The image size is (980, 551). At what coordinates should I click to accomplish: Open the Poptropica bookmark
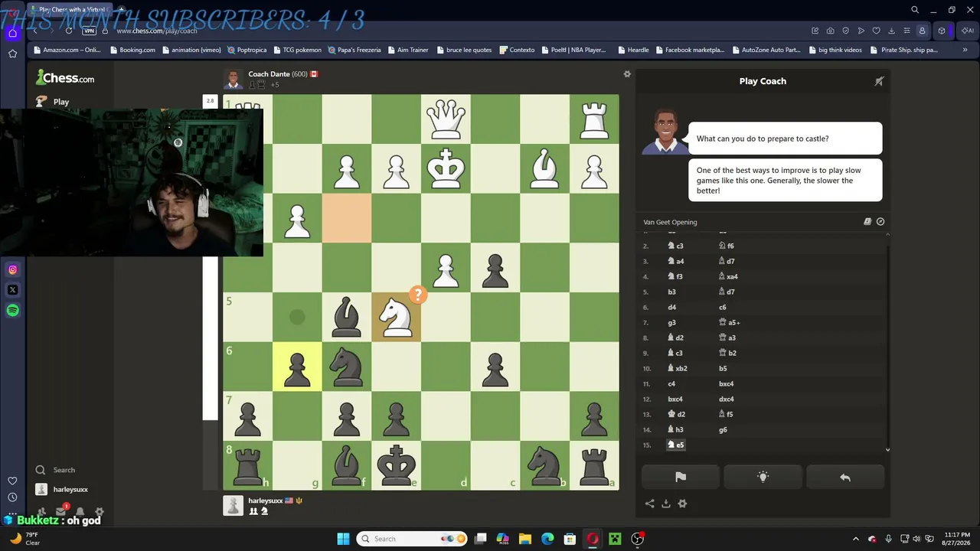click(247, 50)
